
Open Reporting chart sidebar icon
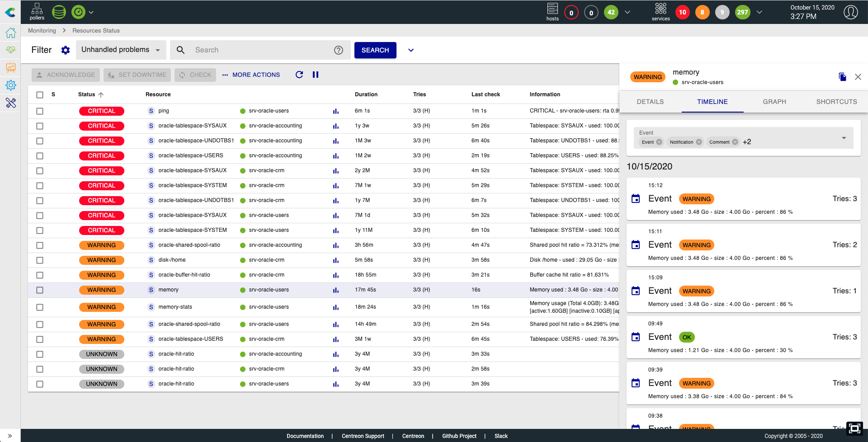tap(10, 68)
